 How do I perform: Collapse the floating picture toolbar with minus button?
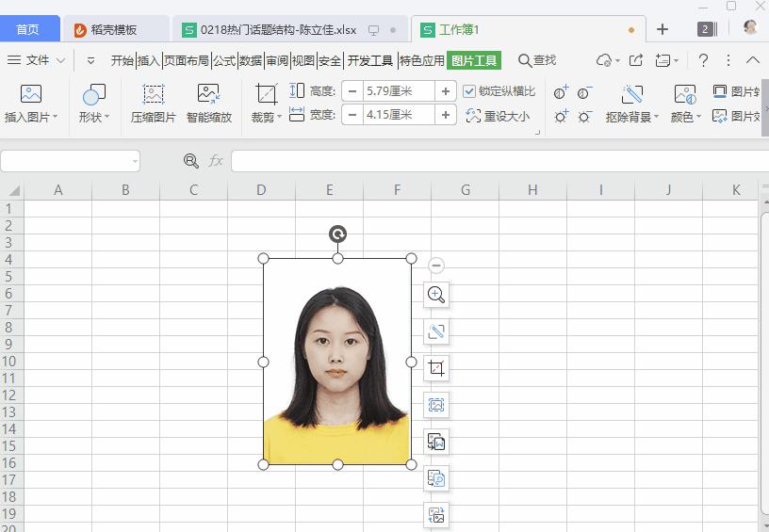pos(435,266)
